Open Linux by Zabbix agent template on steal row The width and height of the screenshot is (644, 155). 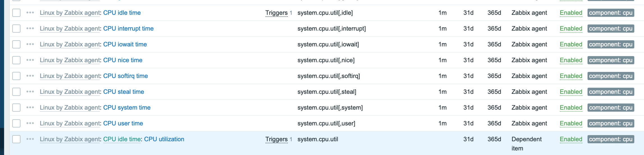click(x=70, y=92)
